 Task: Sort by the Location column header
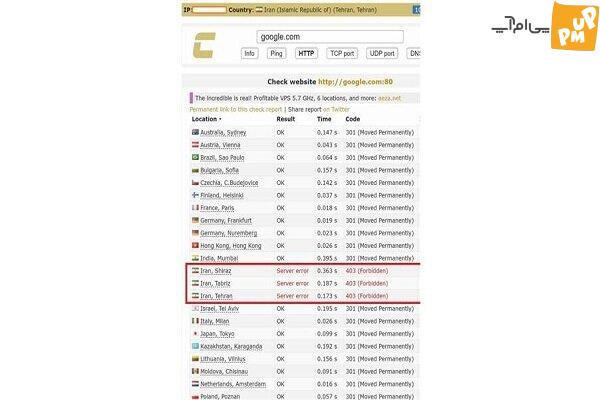pos(206,119)
